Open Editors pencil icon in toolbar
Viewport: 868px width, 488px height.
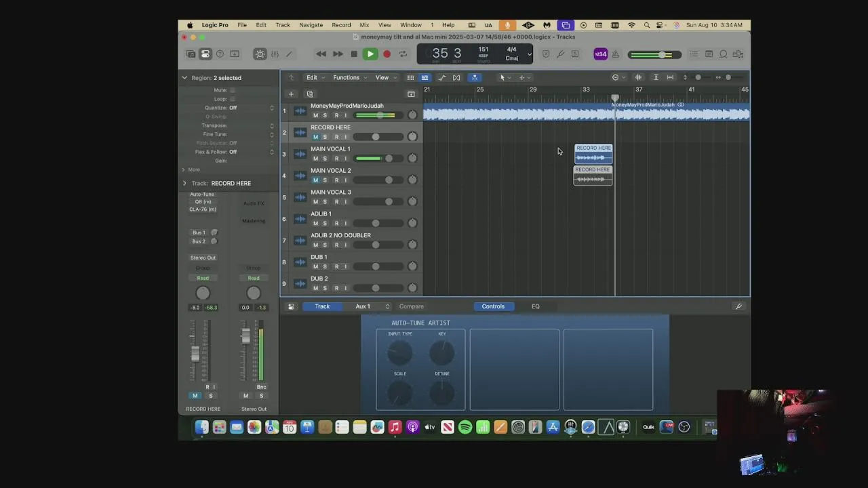(x=289, y=54)
